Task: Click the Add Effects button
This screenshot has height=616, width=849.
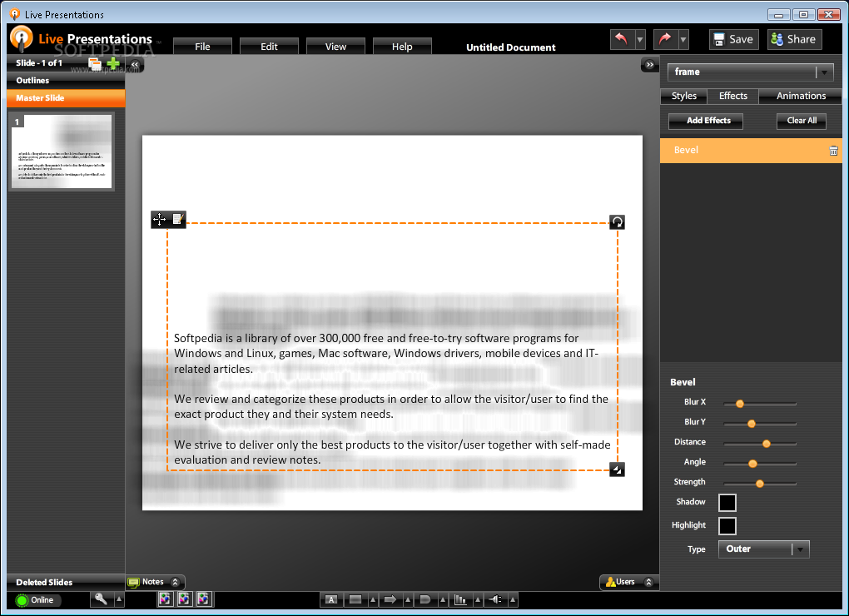Action: [x=706, y=121]
